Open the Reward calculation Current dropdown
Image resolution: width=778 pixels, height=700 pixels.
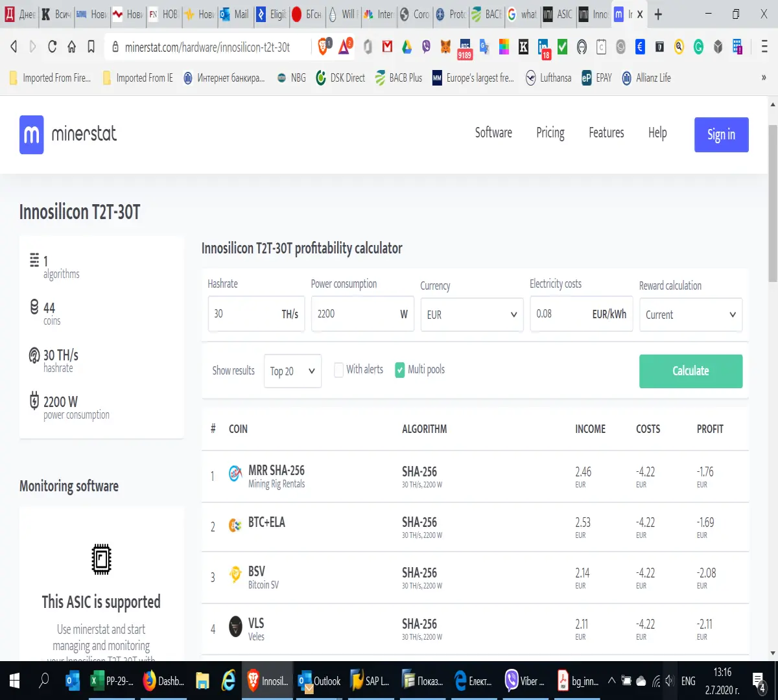click(x=690, y=315)
